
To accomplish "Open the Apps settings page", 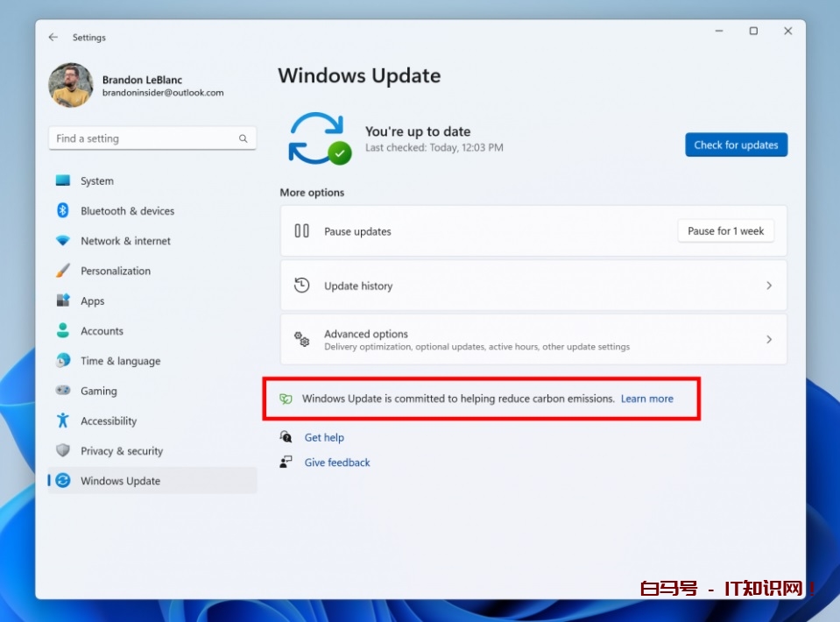I will 92,301.
